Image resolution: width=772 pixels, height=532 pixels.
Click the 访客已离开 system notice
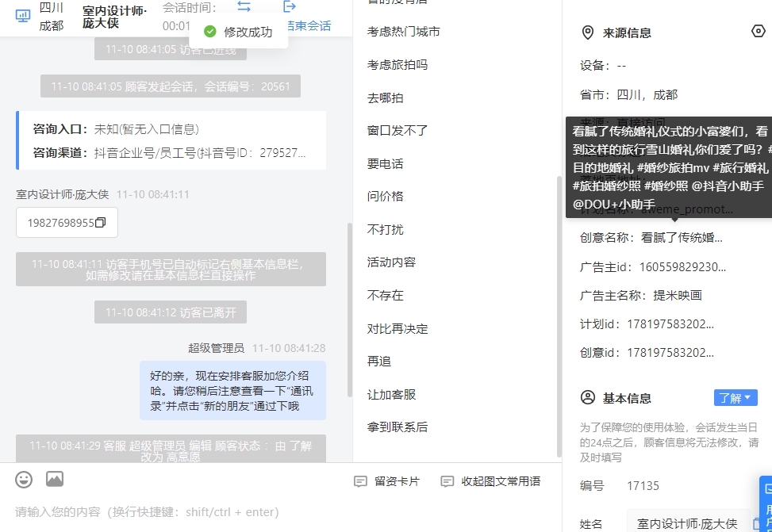[x=171, y=312]
